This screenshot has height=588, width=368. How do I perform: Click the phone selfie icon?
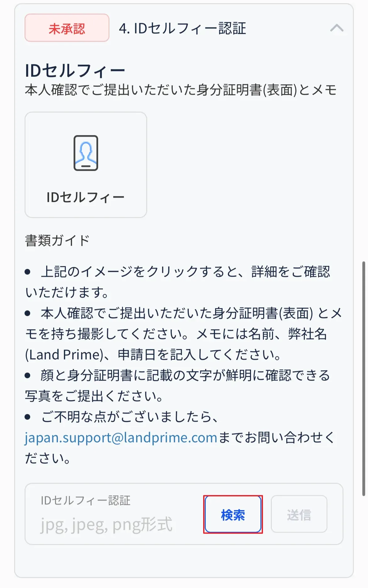(x=86, y=153)
